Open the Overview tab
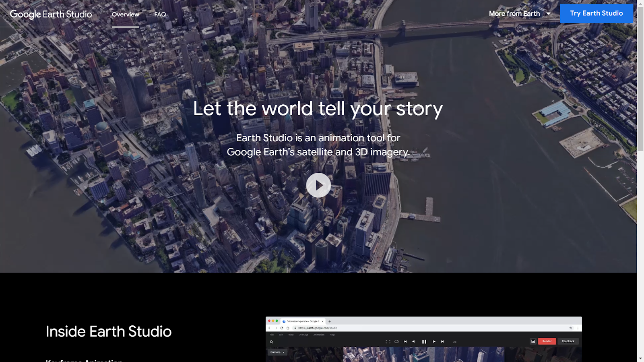This screenshot has height=362, width=644. coord(126,14)
